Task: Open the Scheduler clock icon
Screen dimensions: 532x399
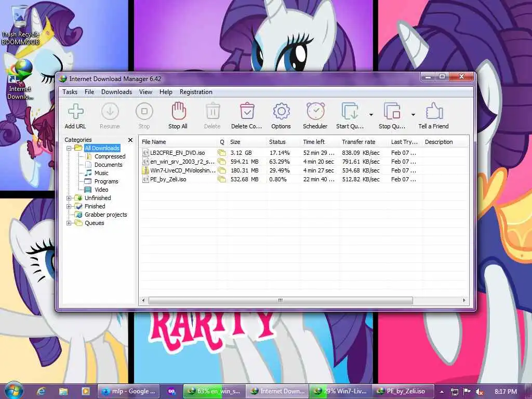Action: pyautogui.click(x=315, y=111)
